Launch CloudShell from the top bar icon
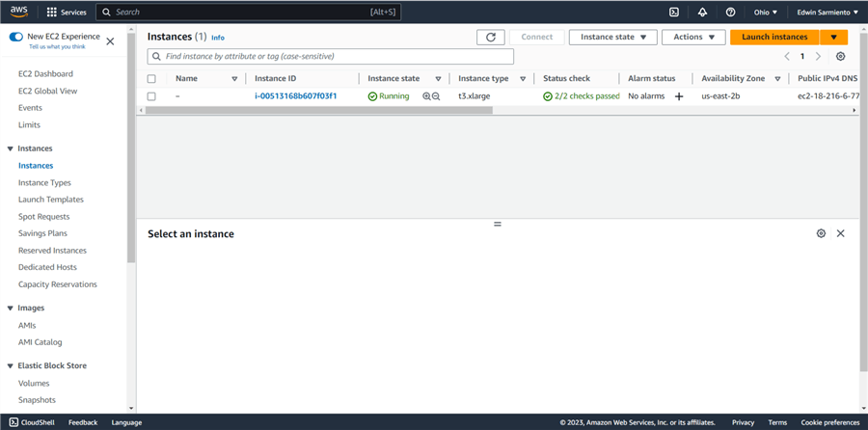This screenshot has height=430, width=868. coord(674,13)
